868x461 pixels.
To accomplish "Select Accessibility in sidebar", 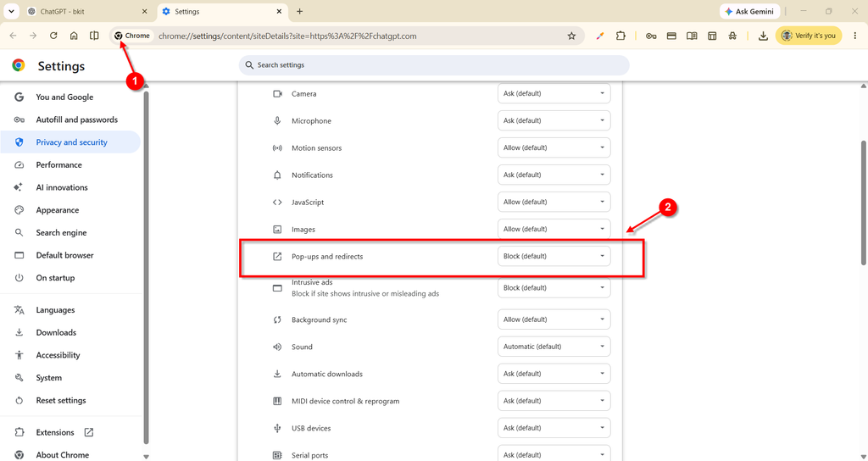I will (x=70, y=355).
